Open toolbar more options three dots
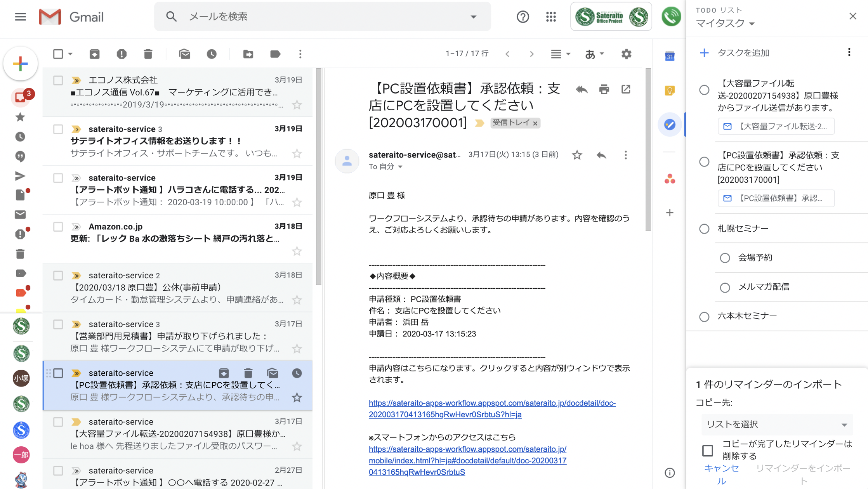 click(300, 54)
